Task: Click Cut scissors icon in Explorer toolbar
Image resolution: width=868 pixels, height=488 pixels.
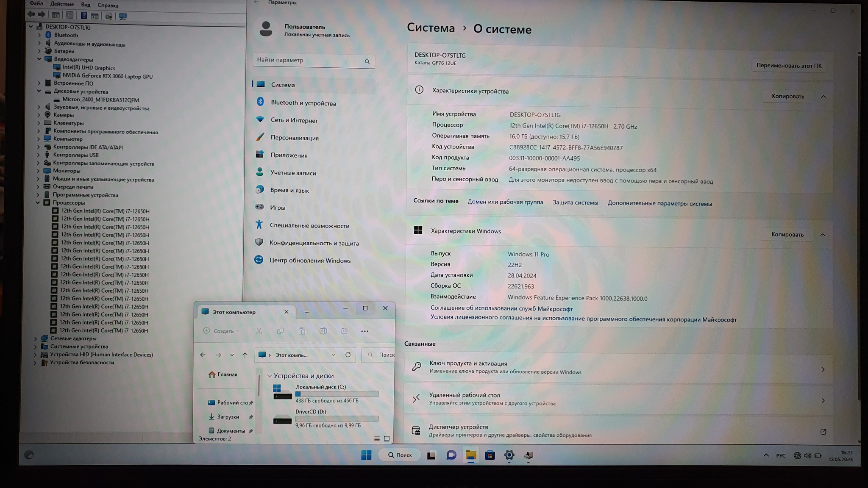Action: (259, 331)
